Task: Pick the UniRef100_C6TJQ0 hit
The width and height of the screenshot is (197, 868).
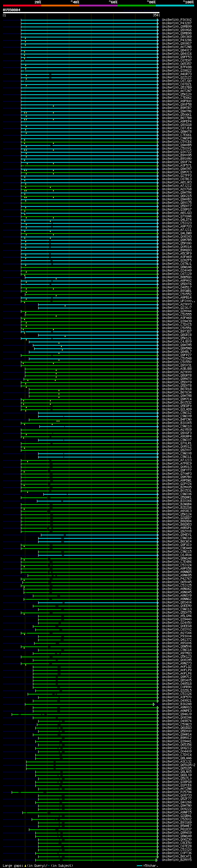Action: 177,81
